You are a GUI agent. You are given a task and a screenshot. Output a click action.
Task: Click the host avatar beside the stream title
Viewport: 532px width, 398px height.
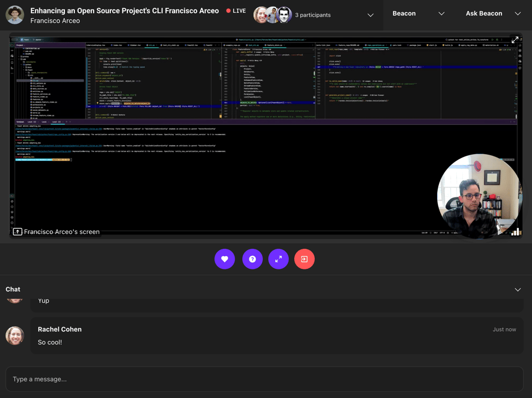pos(15,15)
